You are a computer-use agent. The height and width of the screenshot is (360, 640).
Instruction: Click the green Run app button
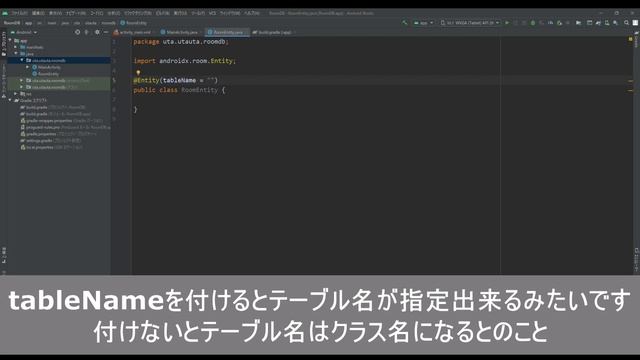point(507,23)
